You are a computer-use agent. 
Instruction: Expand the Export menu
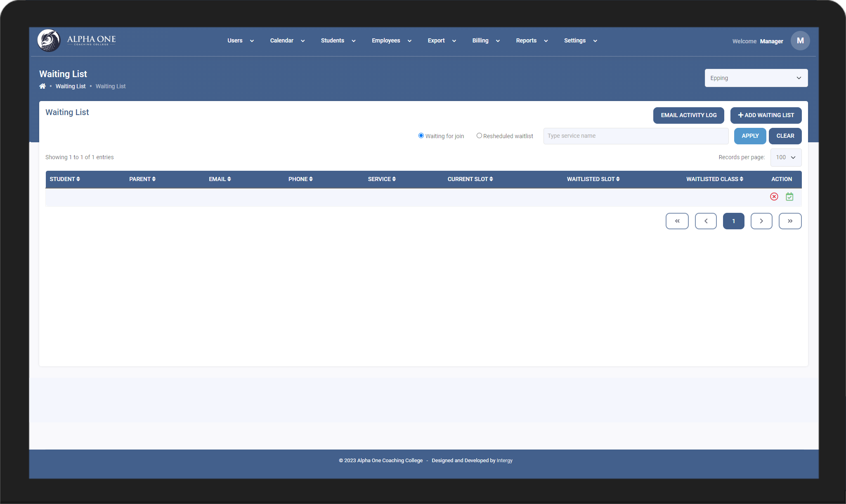tap(442, 41)
